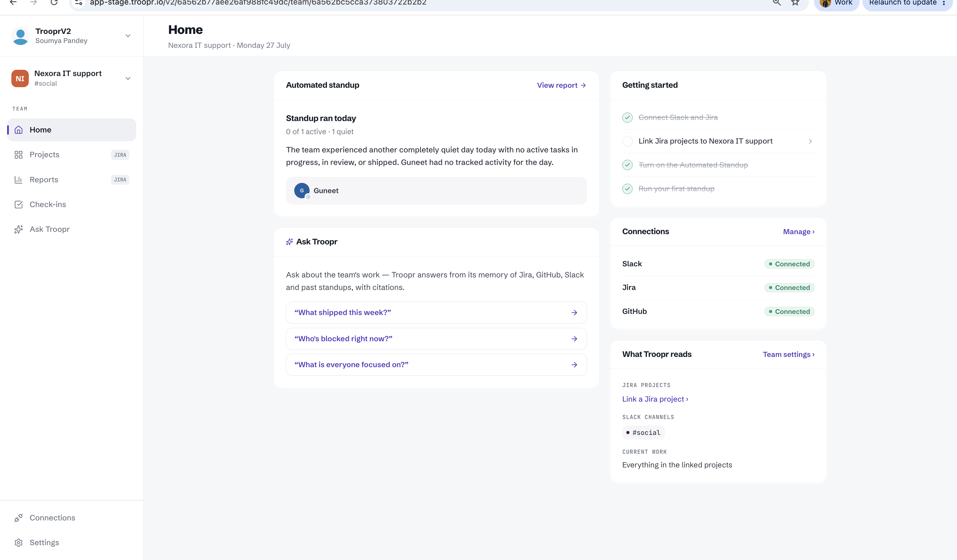The image size is (957, 560).
Task: Click the browser back arrow
Action: 13,2
